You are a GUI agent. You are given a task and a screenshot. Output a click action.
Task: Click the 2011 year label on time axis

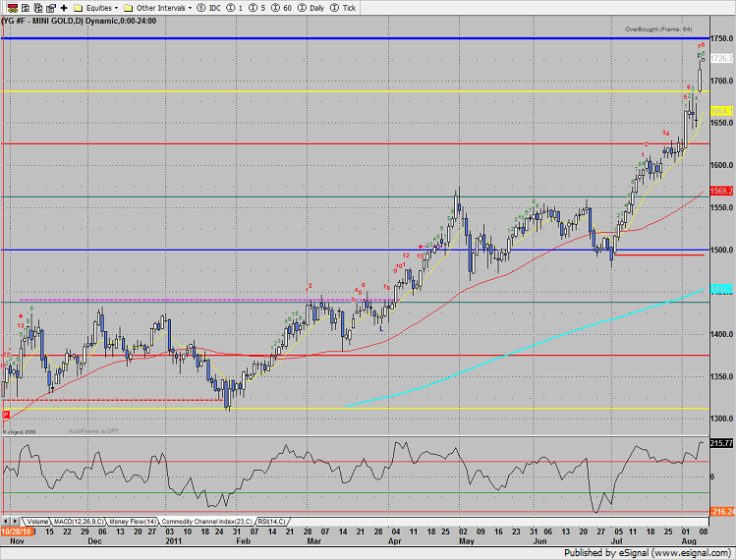[174, 541]
